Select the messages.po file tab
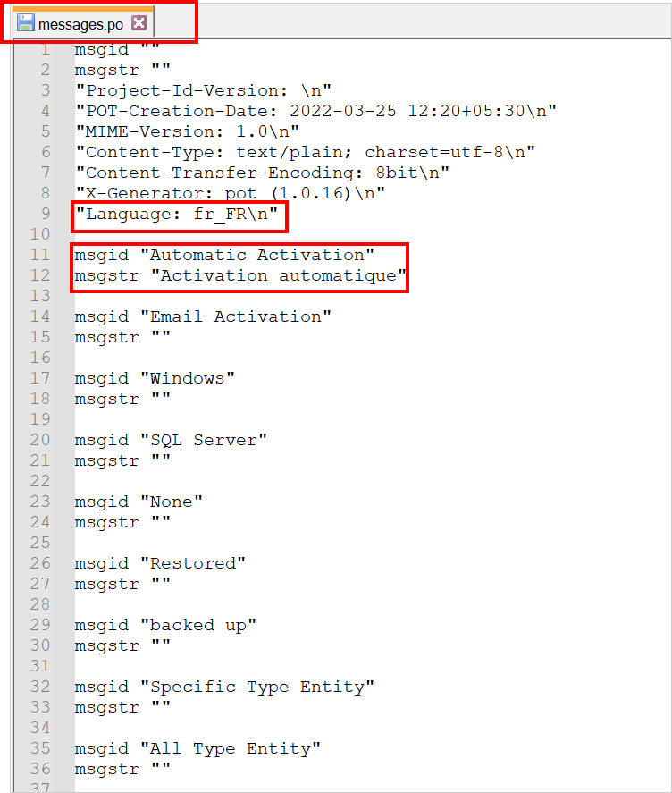The image size is (672, 793). pos(80,23)
